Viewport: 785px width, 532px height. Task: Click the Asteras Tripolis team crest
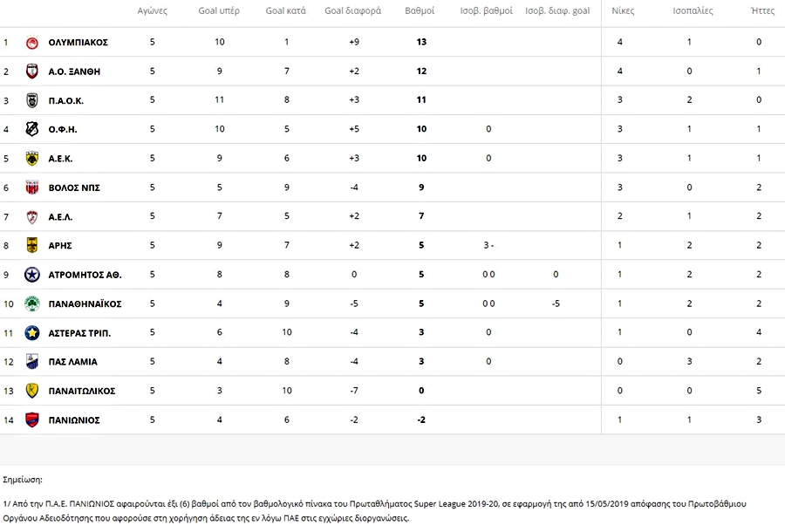click(32, 332)
